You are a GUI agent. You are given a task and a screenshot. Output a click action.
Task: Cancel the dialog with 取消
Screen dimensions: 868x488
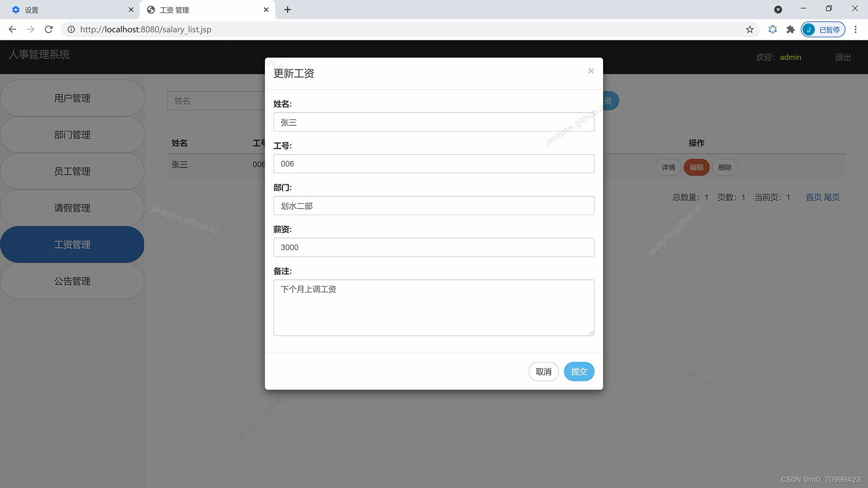click(x=543, y=371)
